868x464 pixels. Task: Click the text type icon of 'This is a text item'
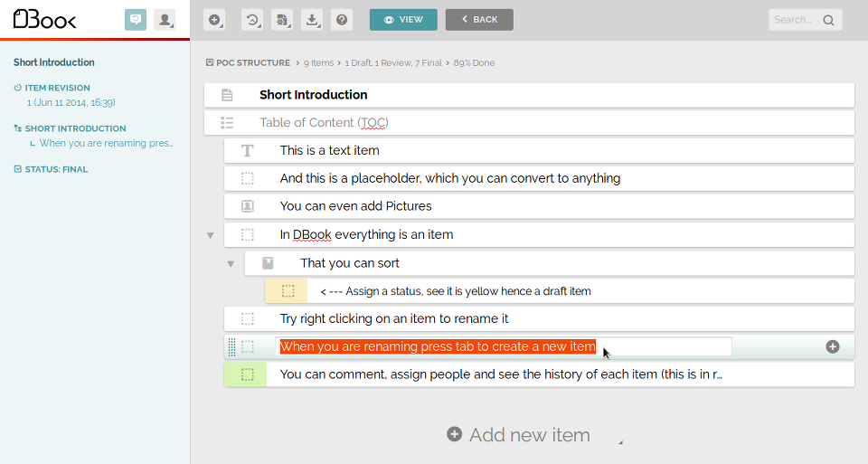[x=248, y=151]
